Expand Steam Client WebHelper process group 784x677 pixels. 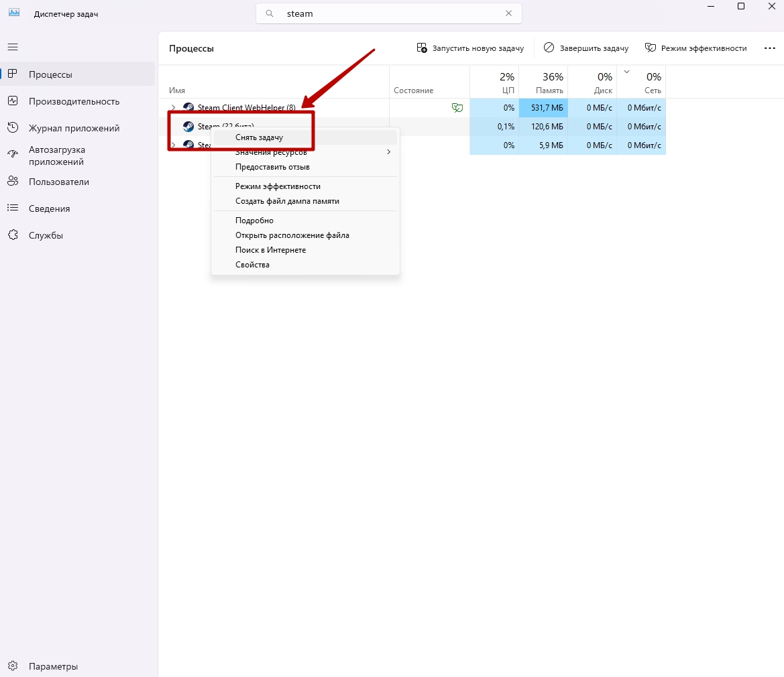tap(174, 107)
